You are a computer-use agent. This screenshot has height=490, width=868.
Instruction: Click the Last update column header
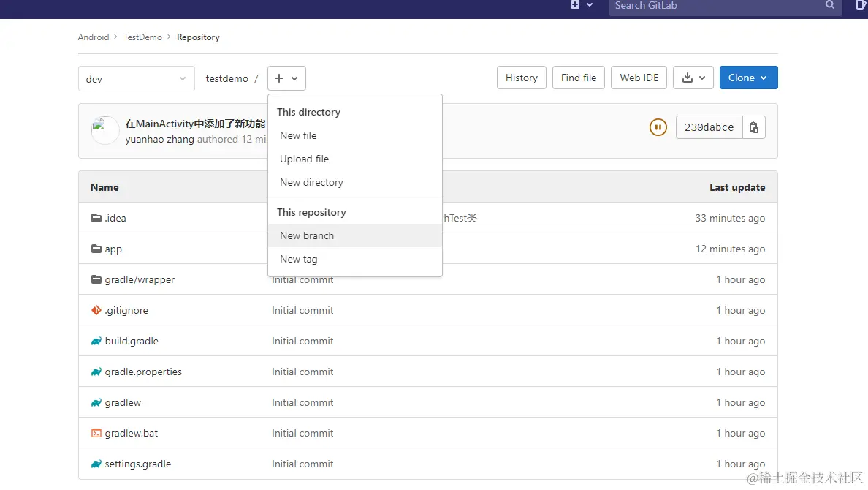point(737,187)
